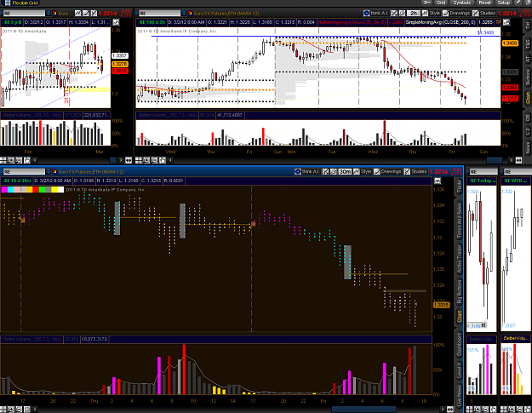Click the grid icon under the 2h chart
The image size is (532, 413).
pos(138,160)
